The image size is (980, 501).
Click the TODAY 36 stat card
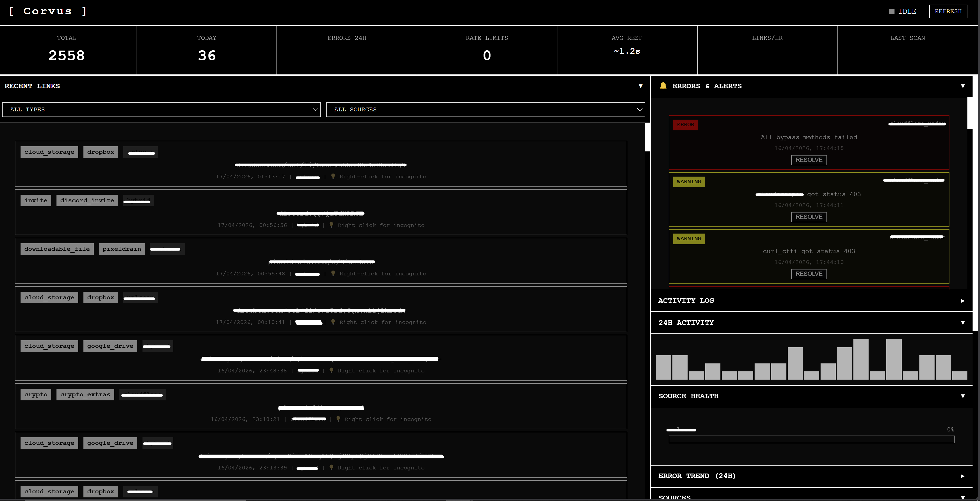207,50
